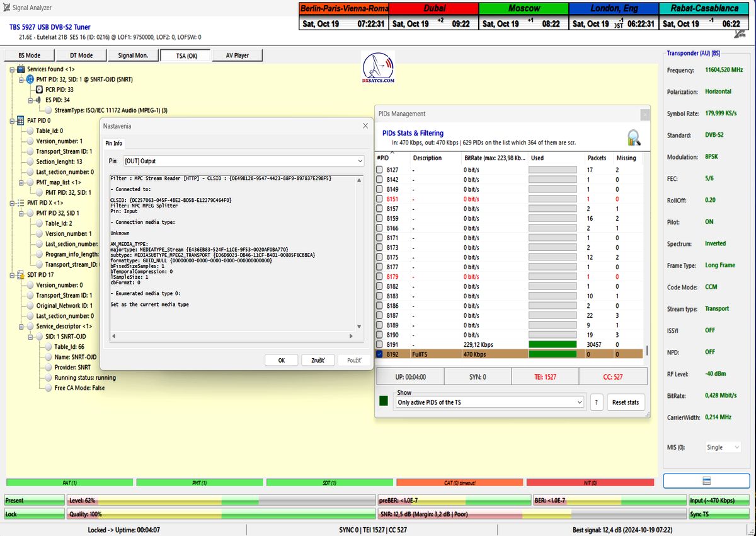Click the table icon beside PAT PID 0
The height and width of the screenshot is (536, 756).
tap(21, 120)
